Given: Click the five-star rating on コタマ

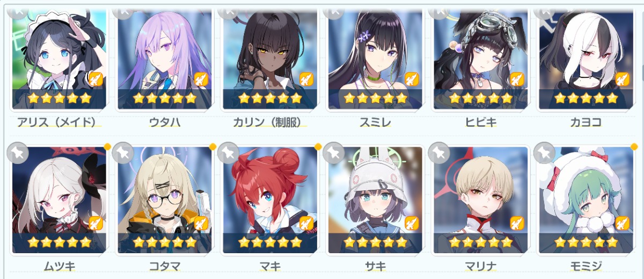Looking at the screenshot, I should [x=164, y=242].
